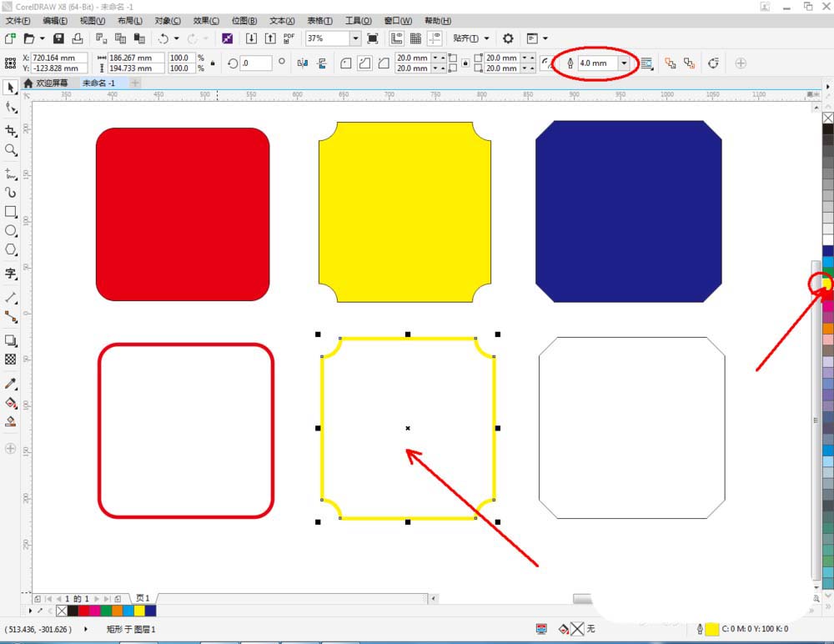This screenshot has width=834, height=644.
Task: Switch to the 未命名-1 document tab
Action: 99,83
